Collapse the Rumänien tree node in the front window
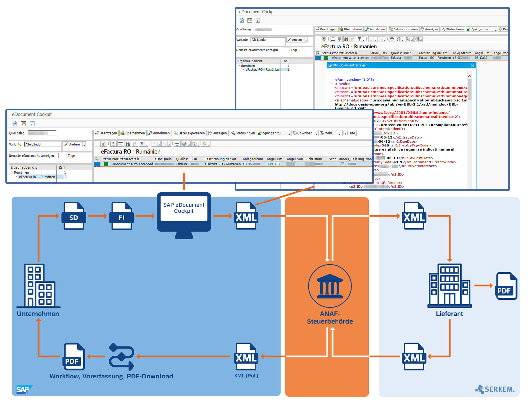Screen dimensions: 532x407 pos(12,172)
